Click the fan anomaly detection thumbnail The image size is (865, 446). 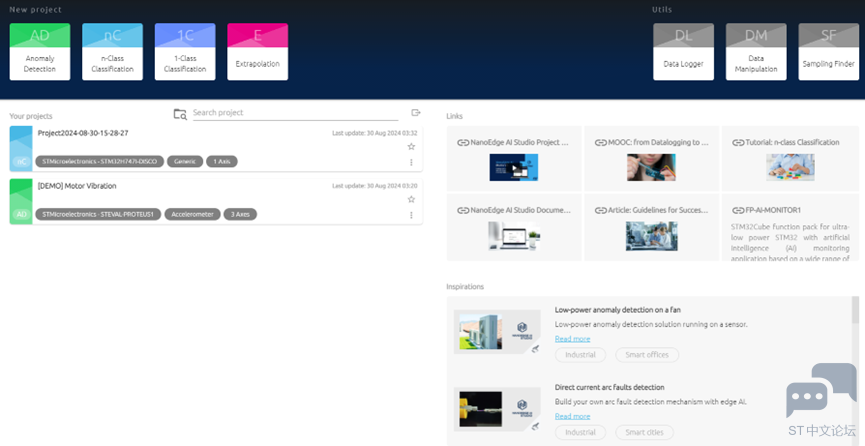pyautogui.click(x=497, y=332)
